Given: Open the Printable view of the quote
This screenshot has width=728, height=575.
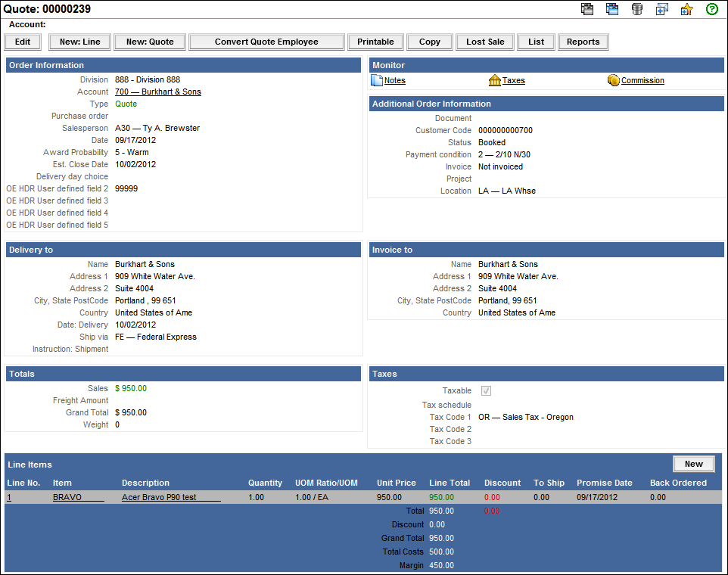Looking at the screenshot, I should [x=375, y=42].
